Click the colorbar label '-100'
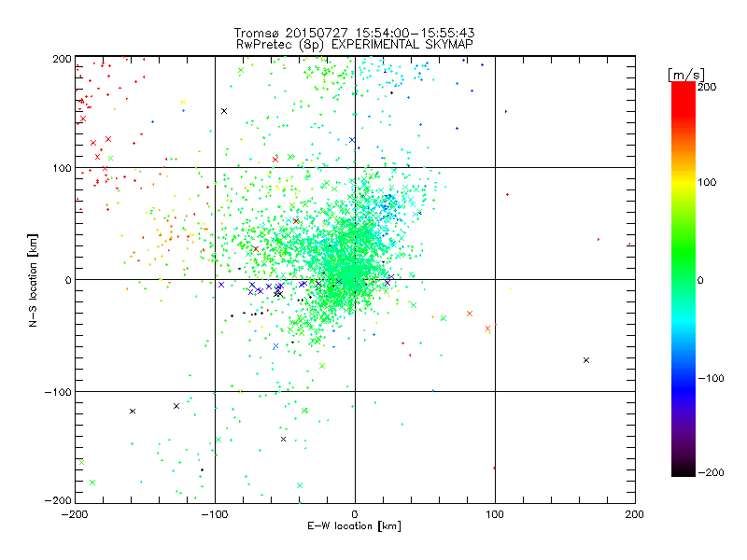Viewport: 747px width, 560px height. (x=711, y=379)
